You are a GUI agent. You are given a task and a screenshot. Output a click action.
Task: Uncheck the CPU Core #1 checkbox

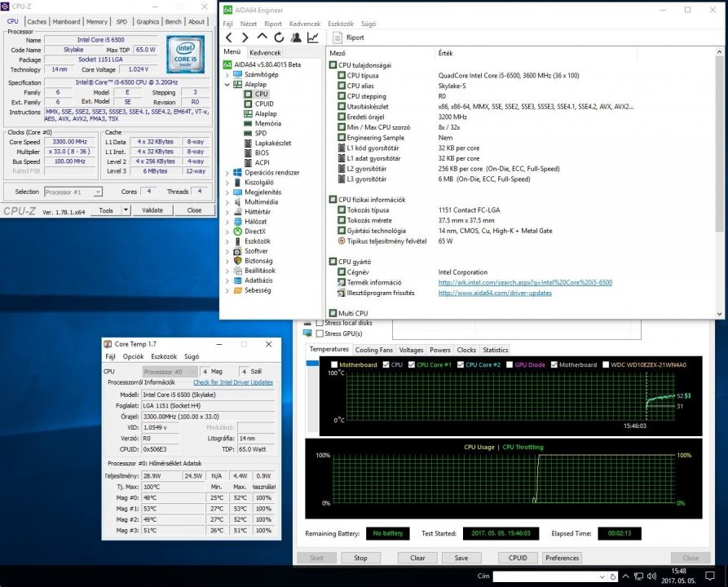tap(412, 364)
